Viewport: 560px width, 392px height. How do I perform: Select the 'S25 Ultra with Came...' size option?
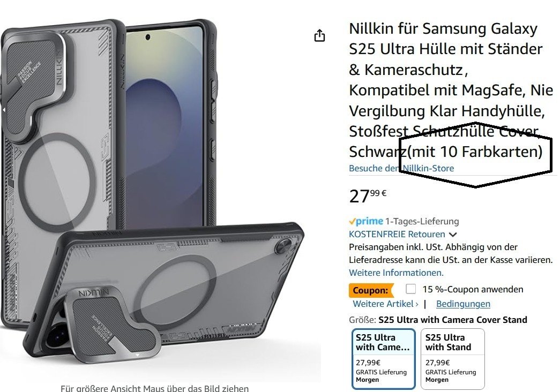[x=384, y=359]
